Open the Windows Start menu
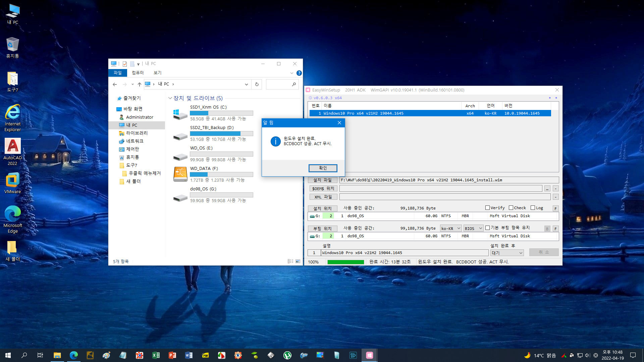 pos(8,355)
